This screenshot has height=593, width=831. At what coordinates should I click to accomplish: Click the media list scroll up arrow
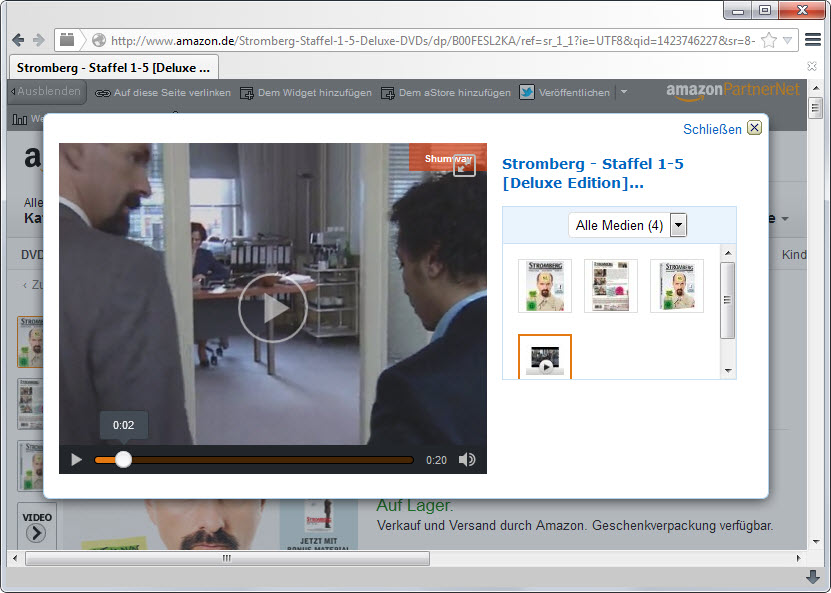pos(728,253)
